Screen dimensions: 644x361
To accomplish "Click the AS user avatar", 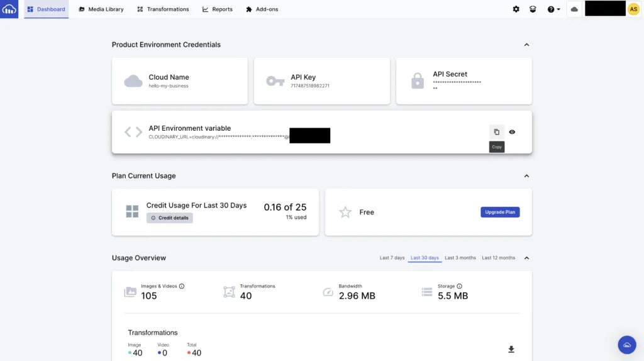I will coord(633,9).
